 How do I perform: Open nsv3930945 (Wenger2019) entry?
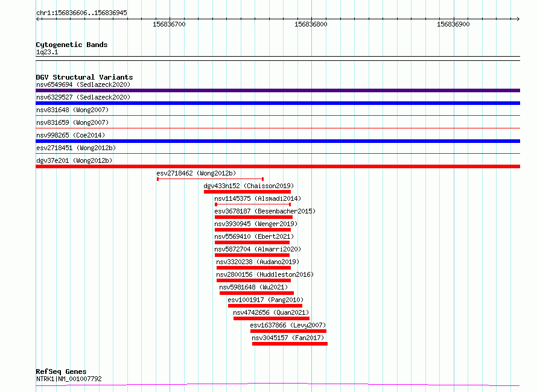pos(256,224)
